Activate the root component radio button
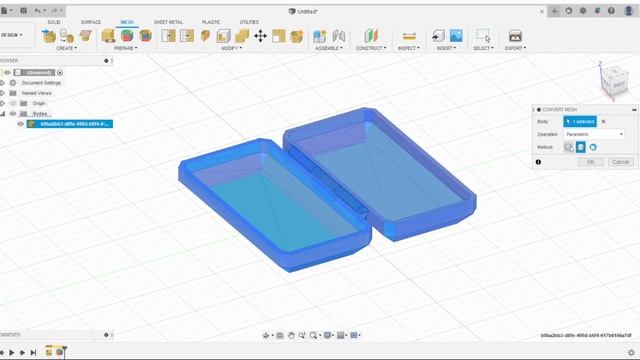Screen dimensions: 640x360 (60, 73)
